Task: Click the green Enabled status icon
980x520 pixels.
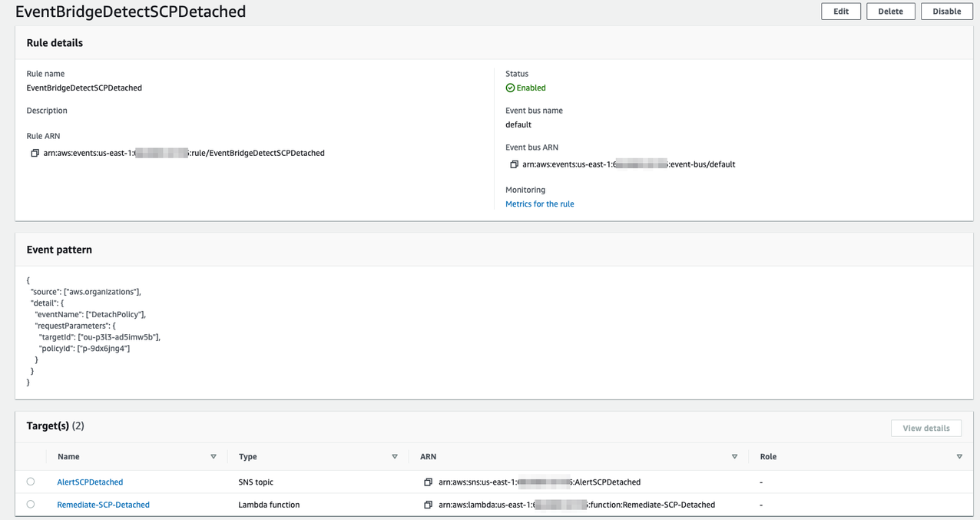Action: pyautogui.click(x=509, y=88)
